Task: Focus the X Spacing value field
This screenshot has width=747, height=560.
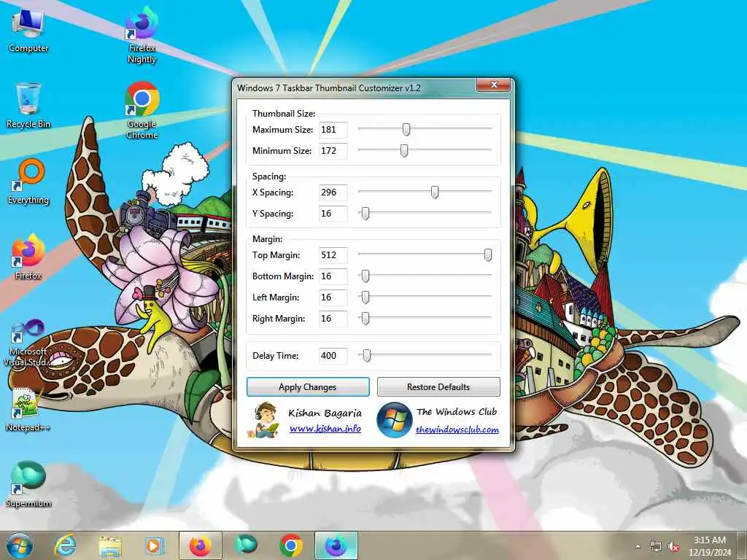Action: coord(333,192)
